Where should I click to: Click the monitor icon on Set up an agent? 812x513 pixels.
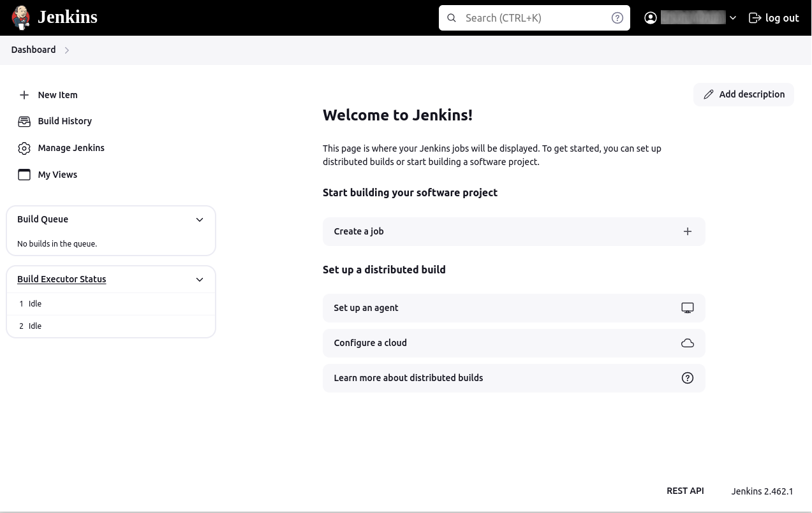click(687, 308)
